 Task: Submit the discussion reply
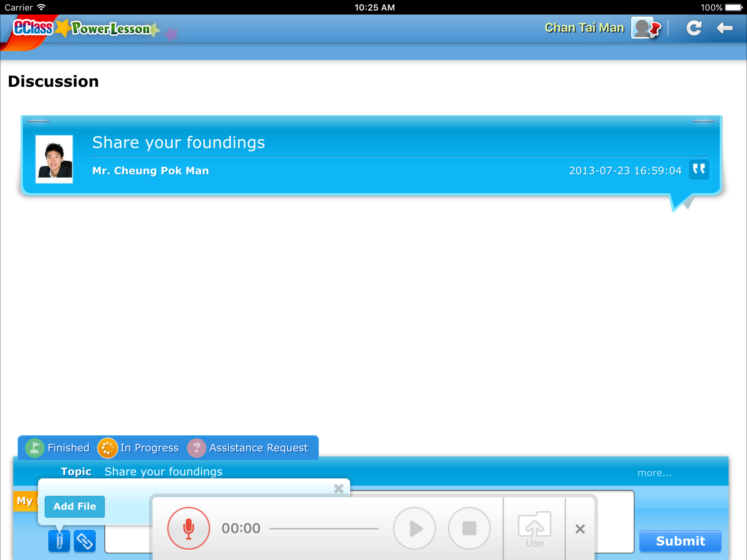(x=680, y=541)
